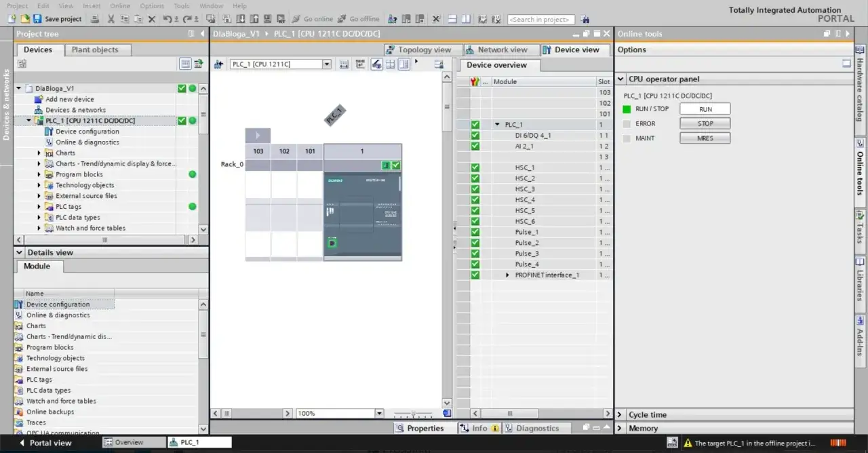
Task: Switch to Portal view
Action: 45,443
